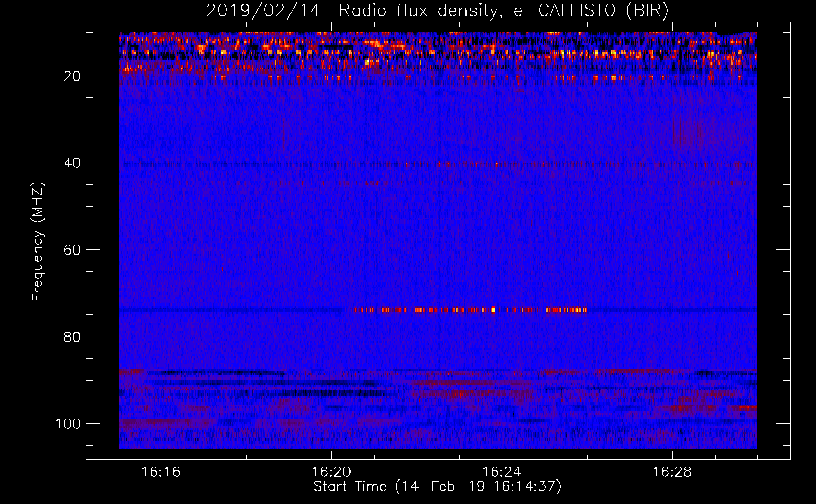Click the 20 frequency tick label
816x504 pixels.
pyautogui.click(x=72, y=76)
